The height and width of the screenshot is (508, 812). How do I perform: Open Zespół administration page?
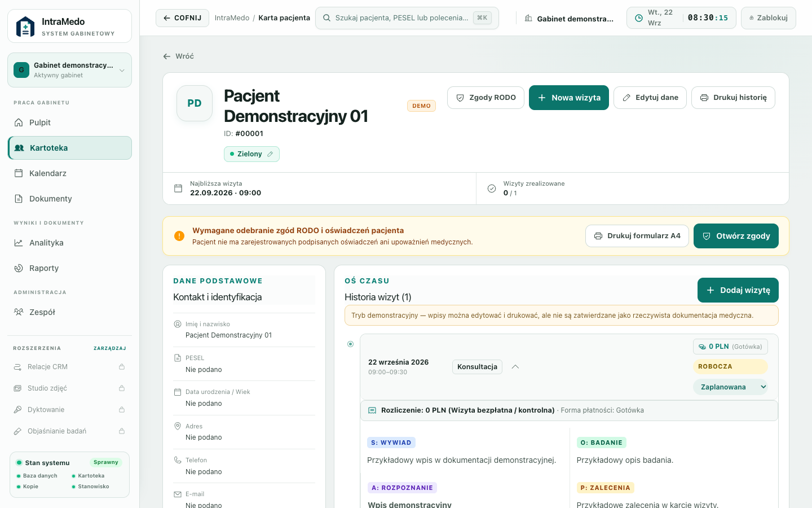tap(69, 312)
